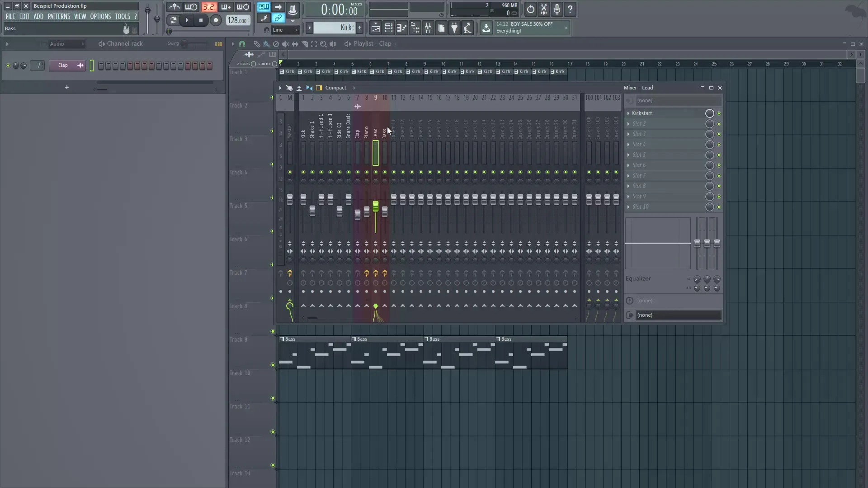Expand the Kickstart slot in Mixer
The height and width of the screenshot is (488, 868).
(629, 113)
